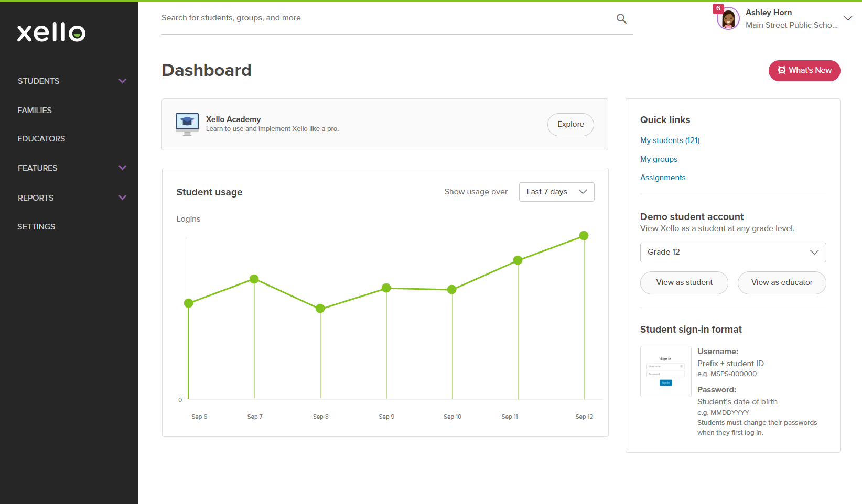Click Features label in sidebar
Image resolution: width=862 pixels, height=504 pixels.
click(38, 168)
